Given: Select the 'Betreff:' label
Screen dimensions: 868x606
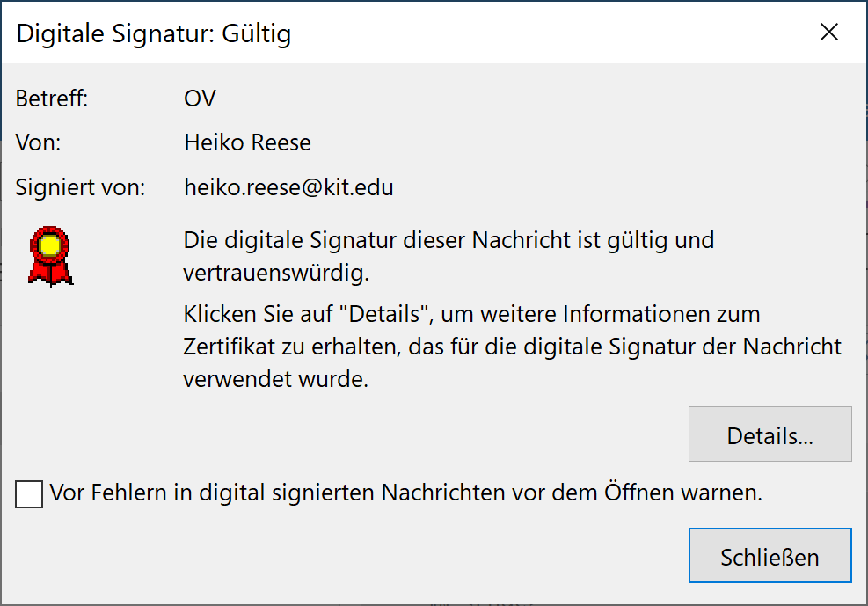Looking at the screenshot, I should point(52,99).
